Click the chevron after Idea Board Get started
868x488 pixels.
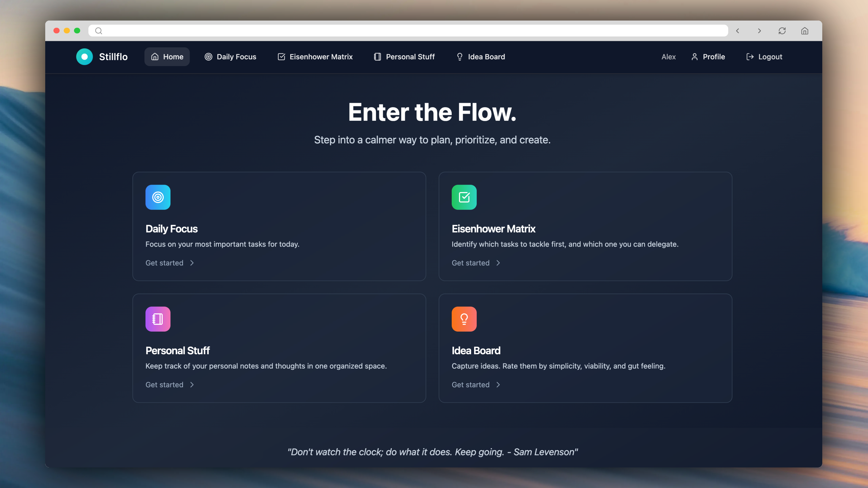click(x=498, y=384)
